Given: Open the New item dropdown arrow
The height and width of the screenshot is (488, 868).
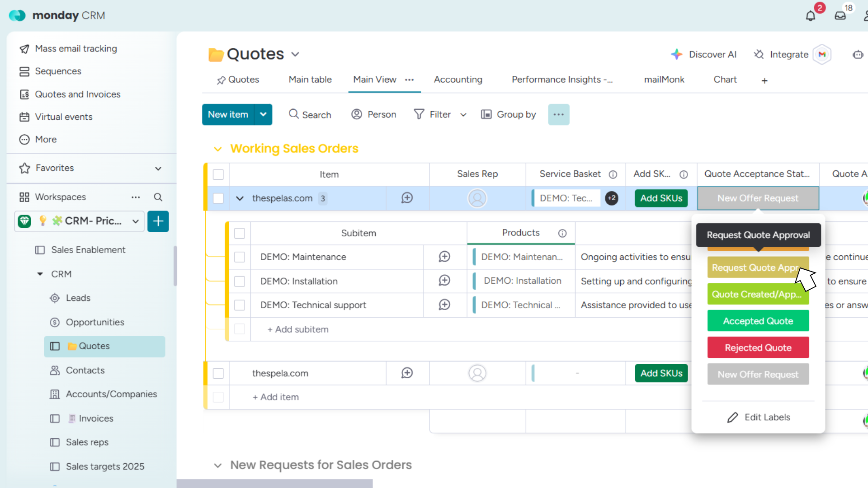Looking at the screenshot, I should (x=263, y=115).
